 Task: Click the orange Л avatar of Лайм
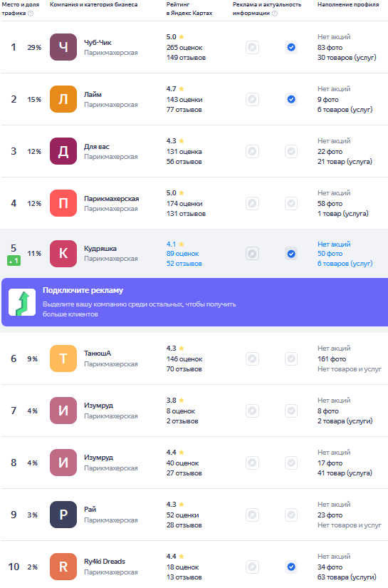(x=63, y=99)
